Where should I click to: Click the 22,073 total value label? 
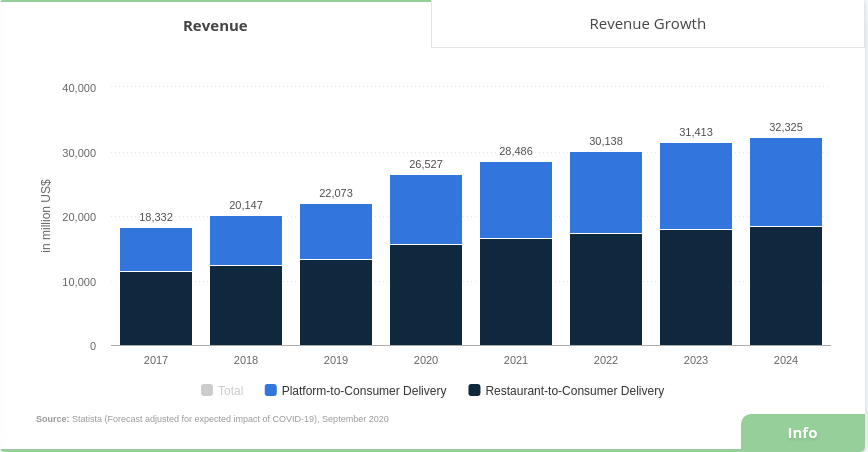click(x=336, y=193)
